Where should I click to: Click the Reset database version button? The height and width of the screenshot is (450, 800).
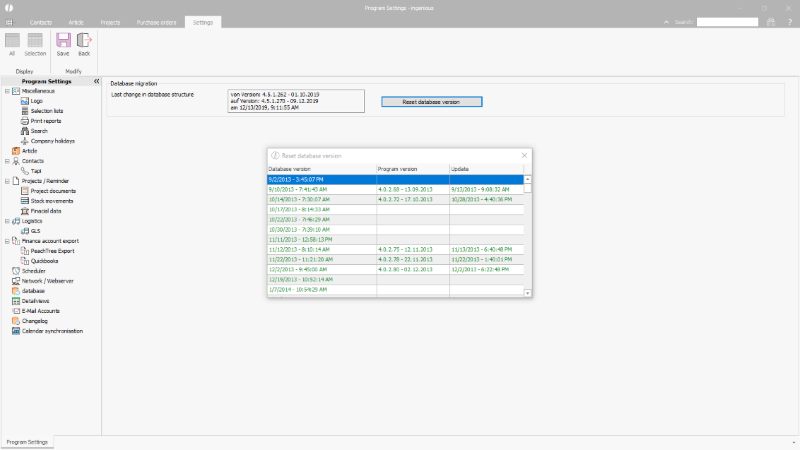(431, 102)
